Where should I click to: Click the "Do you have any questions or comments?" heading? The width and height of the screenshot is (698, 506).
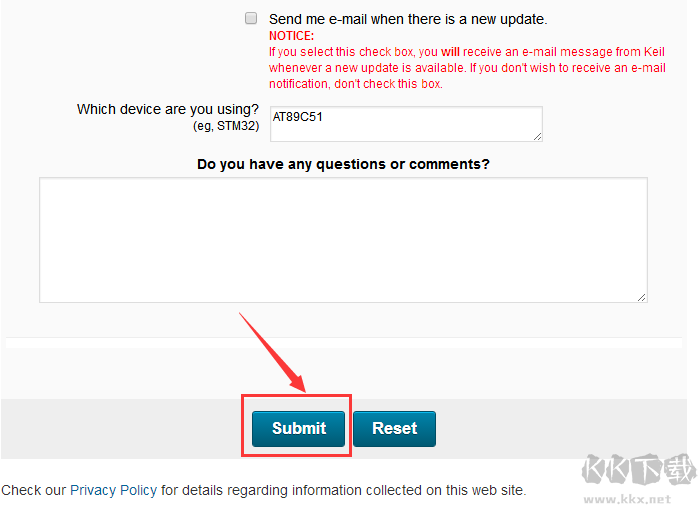coord(343,163)
